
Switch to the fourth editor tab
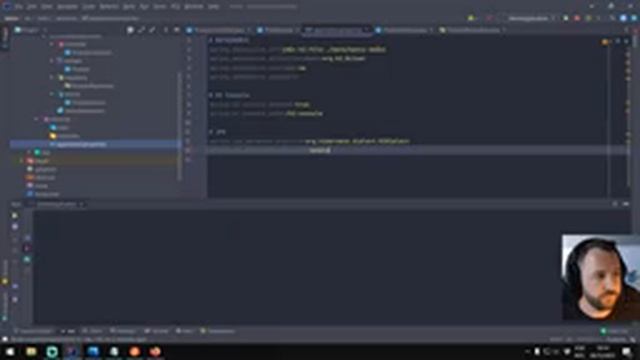click(405, 30)
